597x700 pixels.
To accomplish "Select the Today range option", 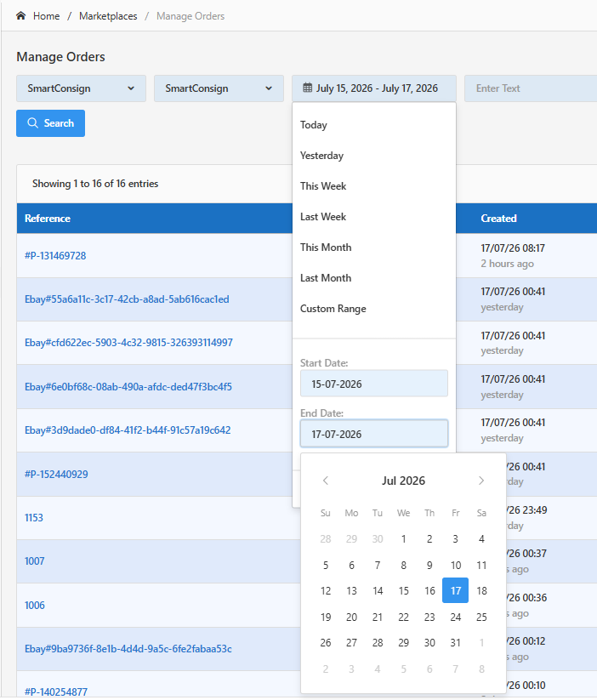I will tap(314, 125).
